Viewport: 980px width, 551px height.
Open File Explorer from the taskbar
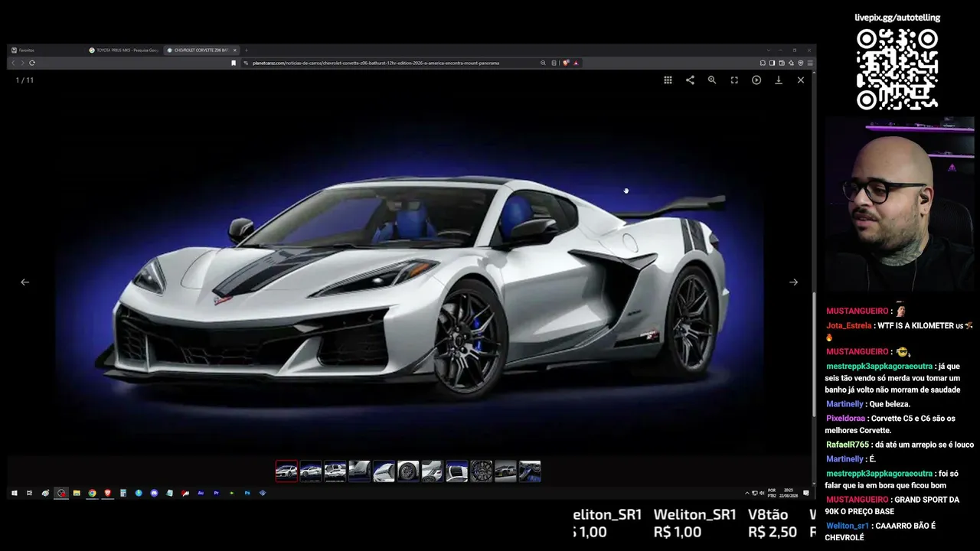[x=77, y=493]
